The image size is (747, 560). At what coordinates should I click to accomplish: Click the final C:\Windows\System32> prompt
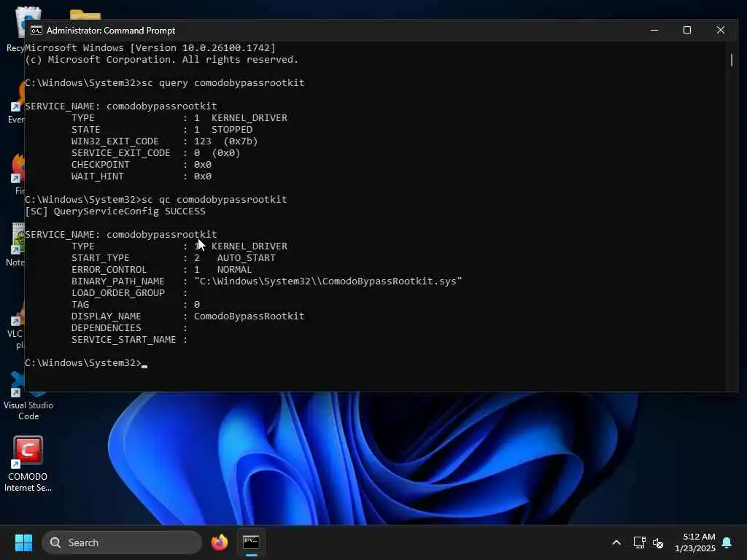point(83,363)
